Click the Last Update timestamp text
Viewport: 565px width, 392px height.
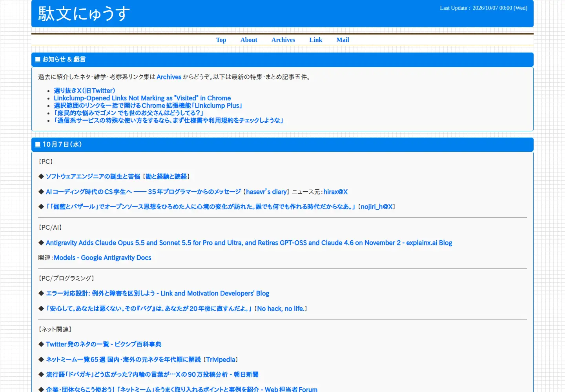coord(483,8)
